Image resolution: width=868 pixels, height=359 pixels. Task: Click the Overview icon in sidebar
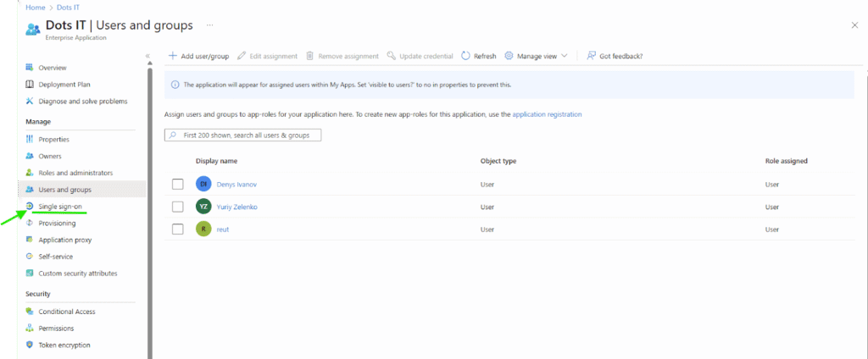pyautogui.click(x=30, y=67)
